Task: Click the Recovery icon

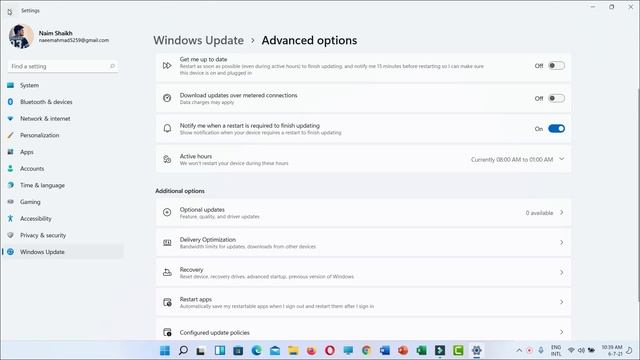Action: pyautogui.click(x=167, y=272)
